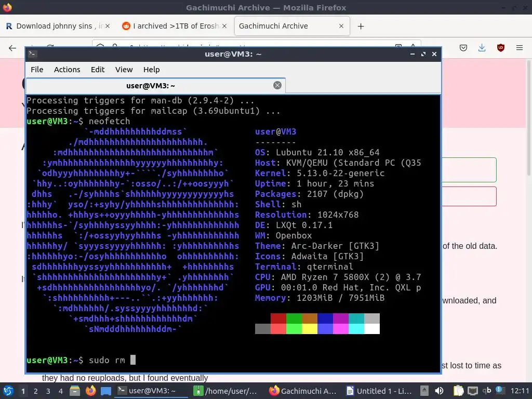Viewport: 532px width, 399px height.
Task: Switch to virtual desktop 1
Action: pyautogui.click(x=23, y=391)
